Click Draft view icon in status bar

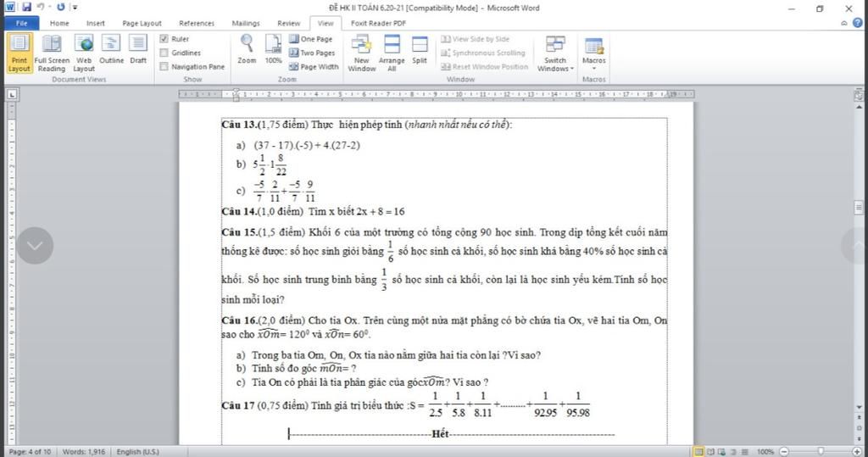point(744,451)
